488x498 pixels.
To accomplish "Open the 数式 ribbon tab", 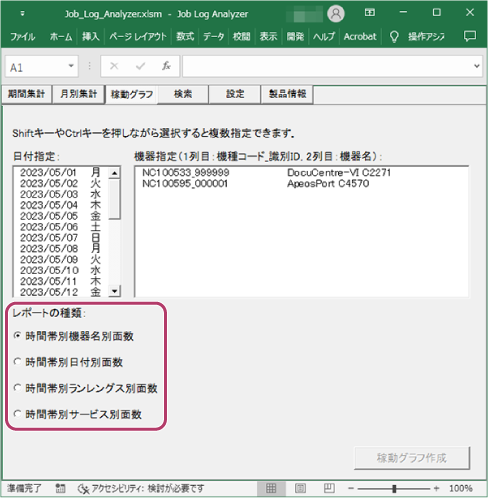I will tap(185, 36).
